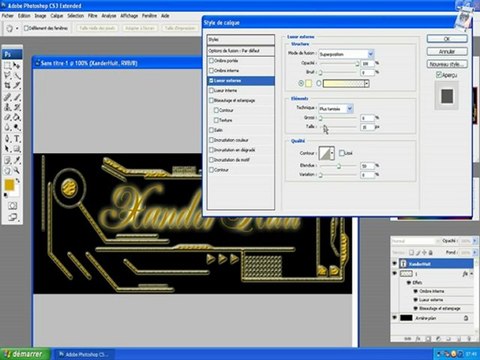Select the Notes tool

(7, 160)
